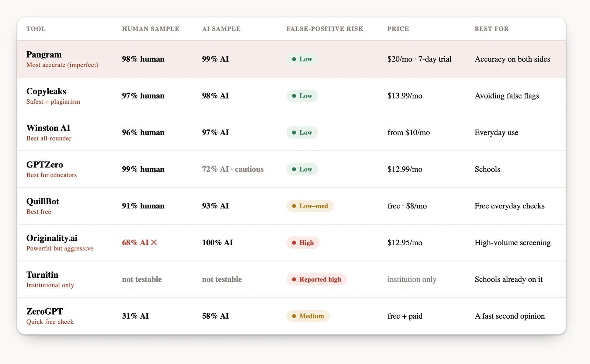
Task: Select the TOOL column header
Action: click(36, 29)
